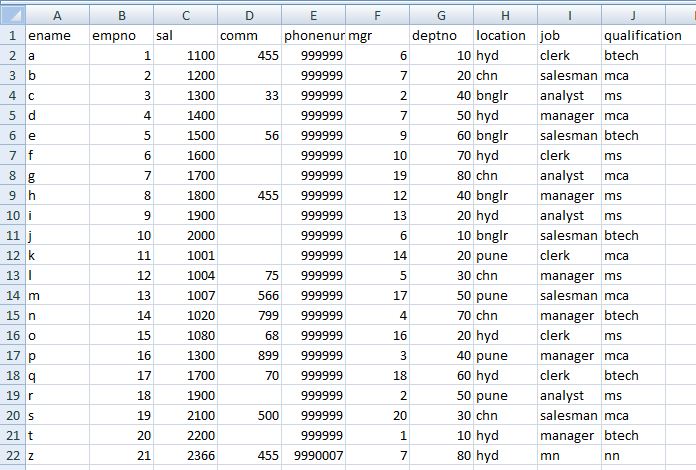Select row 1 header

[12, 36]
